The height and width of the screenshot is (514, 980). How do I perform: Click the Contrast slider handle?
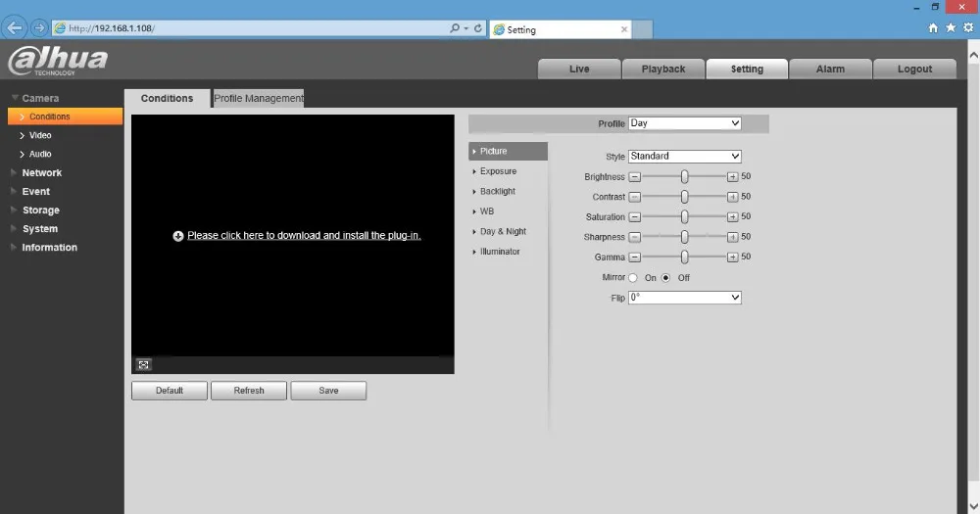point(684,197)
